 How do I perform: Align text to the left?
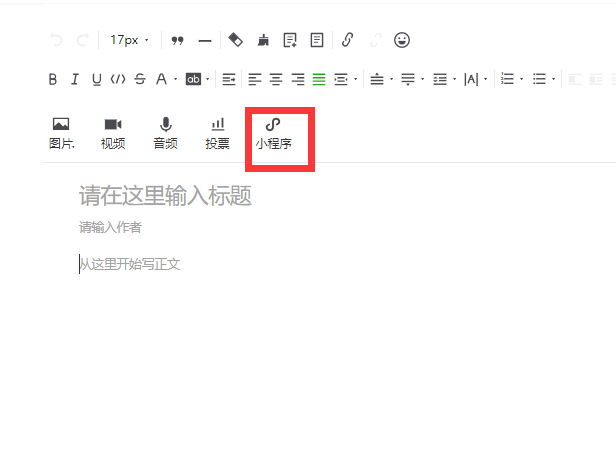(255, 79)
